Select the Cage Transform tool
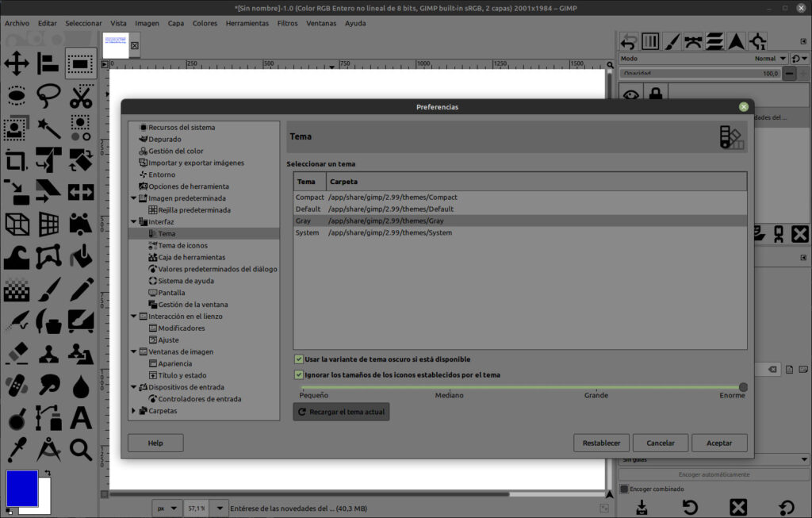 pyautogui.click(x=48, y=256)
